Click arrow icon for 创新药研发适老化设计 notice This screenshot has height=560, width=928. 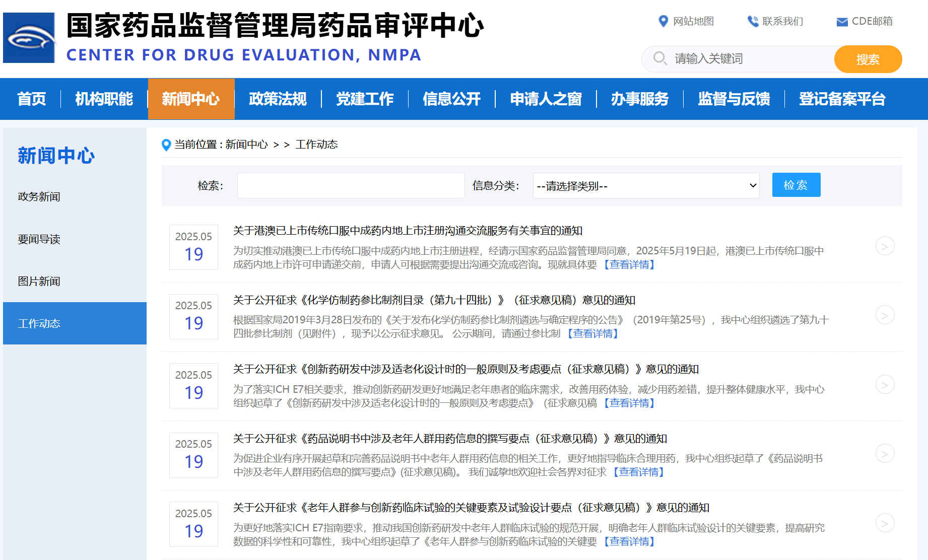885,384
